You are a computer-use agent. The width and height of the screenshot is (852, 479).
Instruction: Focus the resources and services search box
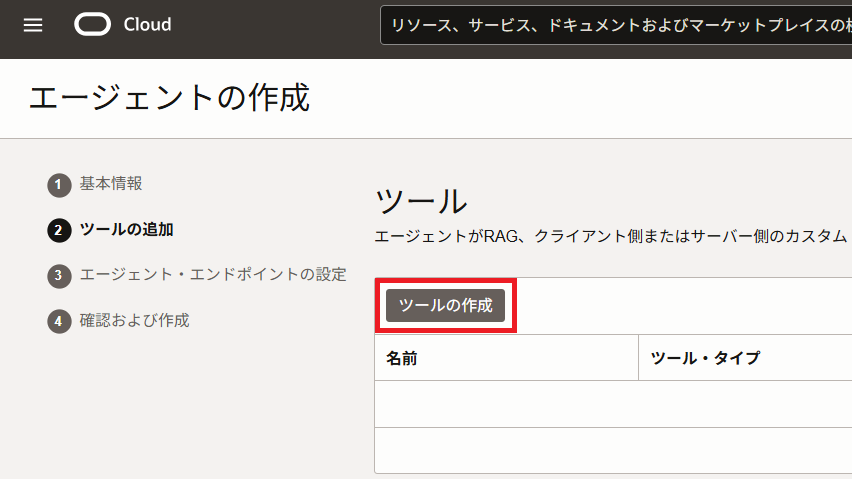point(616,25)
